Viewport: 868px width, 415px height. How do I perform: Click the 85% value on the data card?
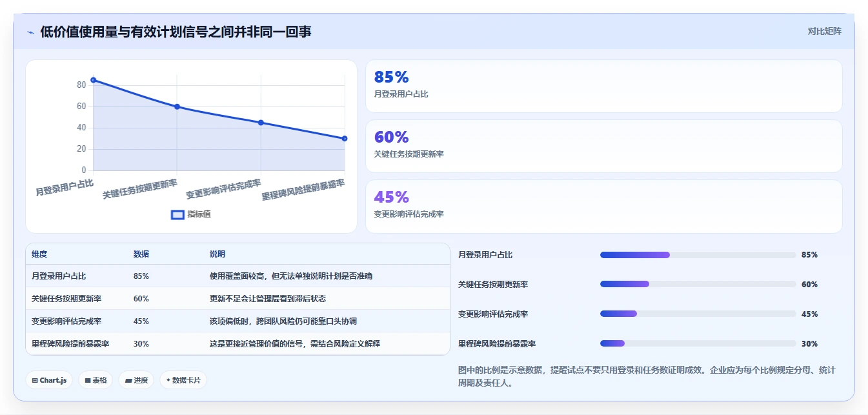[x=391, y=77]
